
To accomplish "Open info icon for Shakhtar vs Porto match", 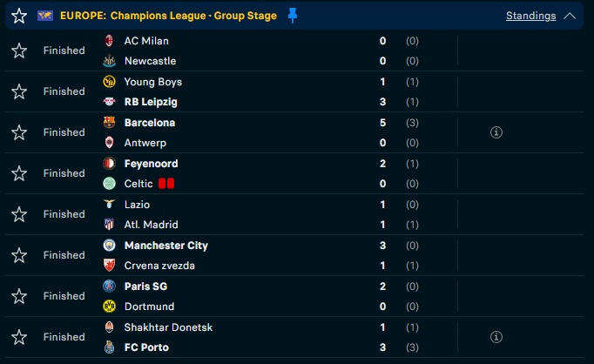I will (x=496, y=337).
